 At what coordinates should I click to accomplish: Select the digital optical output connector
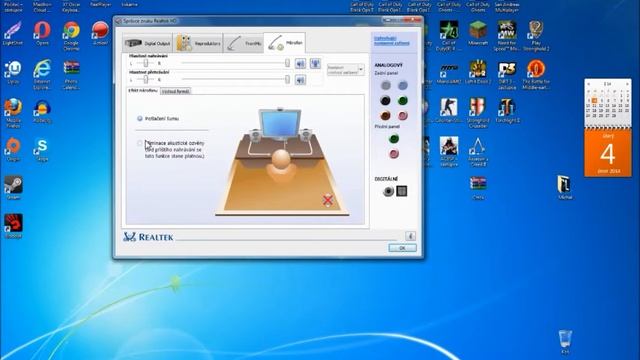pos(402,191)
